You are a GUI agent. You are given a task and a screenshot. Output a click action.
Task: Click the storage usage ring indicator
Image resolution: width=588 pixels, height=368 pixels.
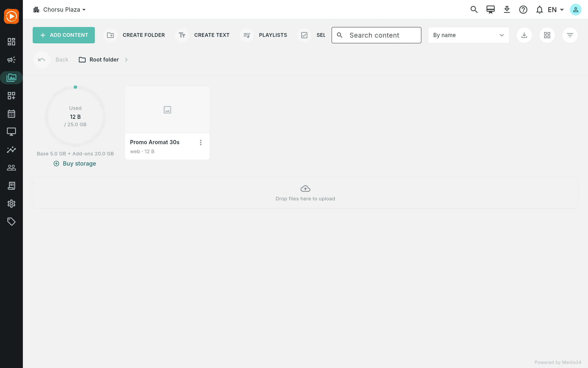click(75, 116)
